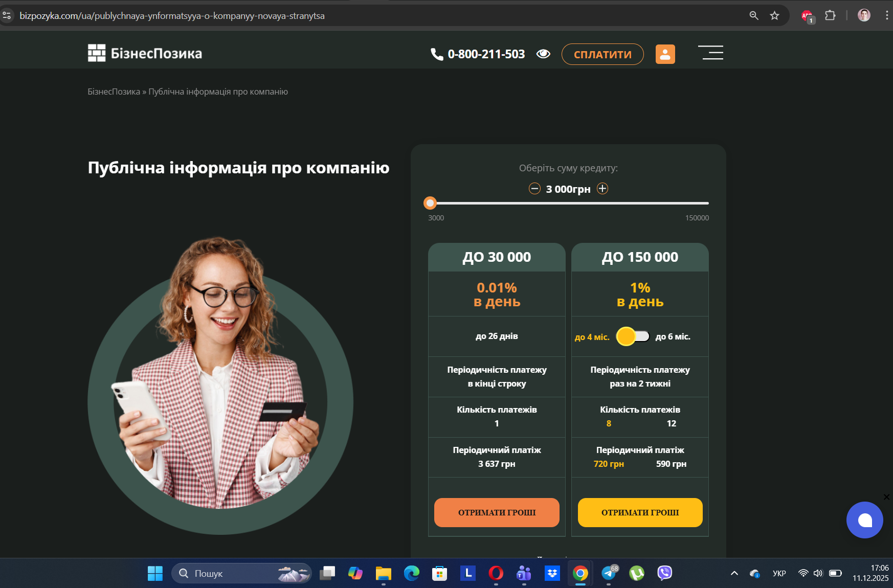Open the battery status icon in tray
Image resolution: width=893 pixels, height=588 pixels.
click(836, 573)
